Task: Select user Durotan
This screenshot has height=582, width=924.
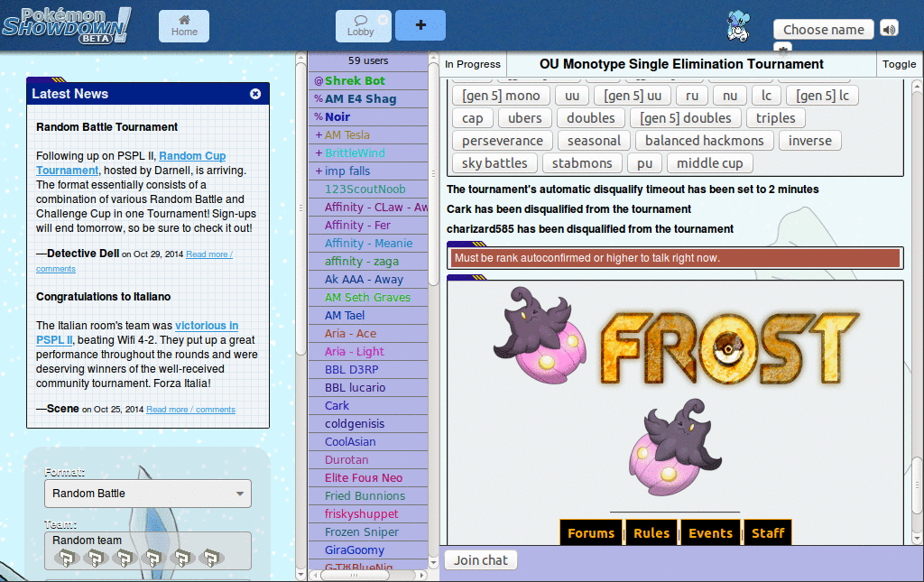Action: pyautogui.click(x=368, y=460)
